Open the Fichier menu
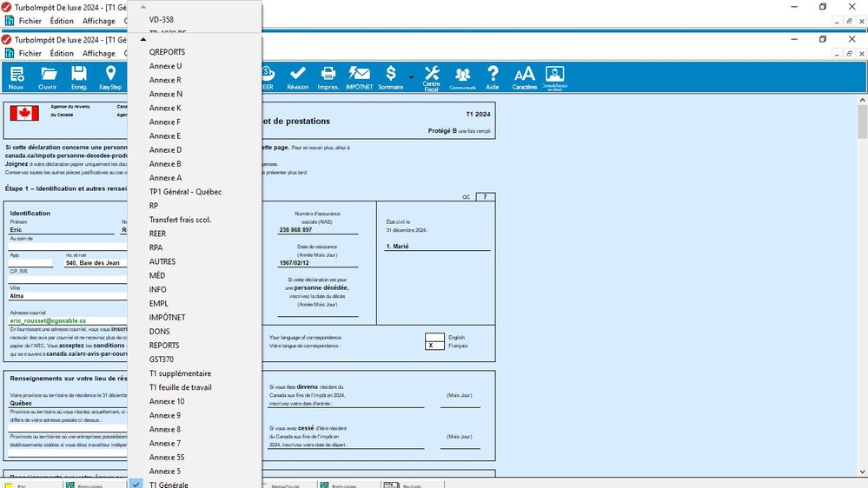 point(30,54)
